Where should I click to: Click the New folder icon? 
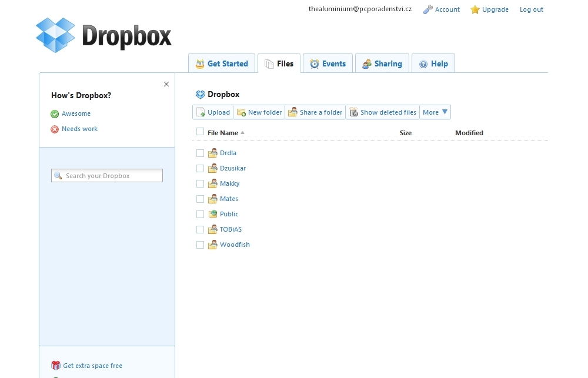pos(242,112)
